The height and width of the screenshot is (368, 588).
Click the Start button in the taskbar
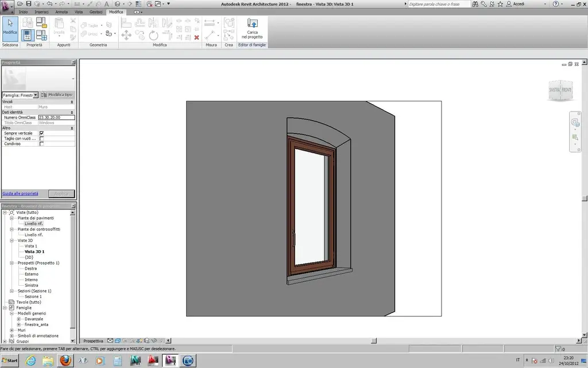click(10, 361)
